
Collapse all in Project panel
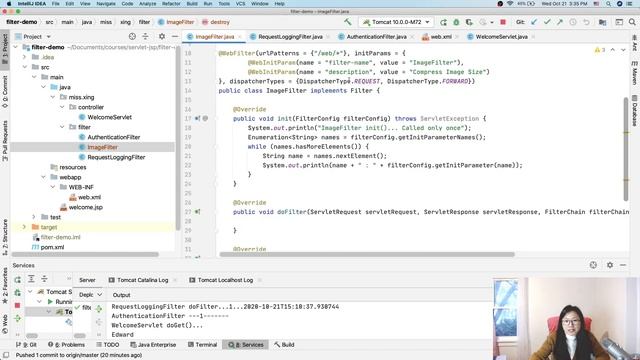pyautogui.click(x=145, y=36)
